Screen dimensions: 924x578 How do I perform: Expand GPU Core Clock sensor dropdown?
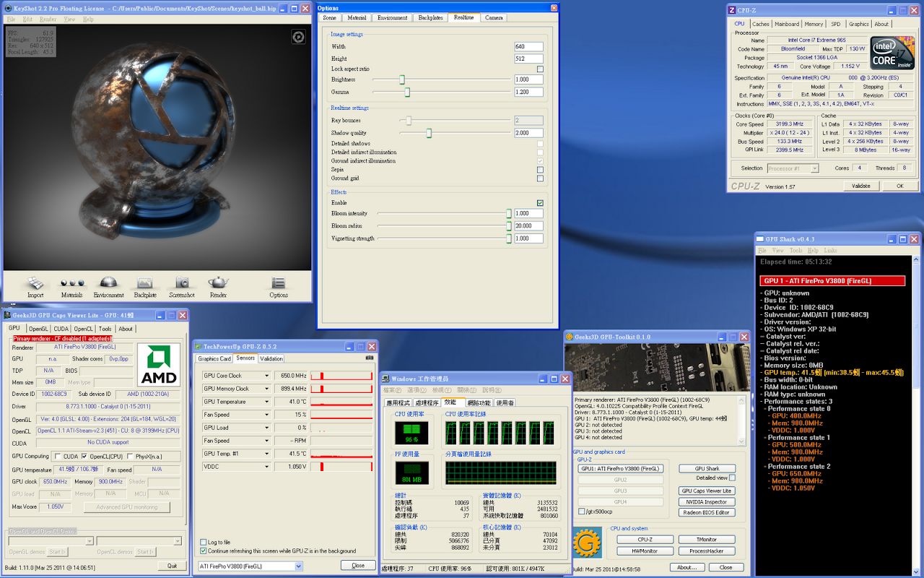tap(266, 376)
